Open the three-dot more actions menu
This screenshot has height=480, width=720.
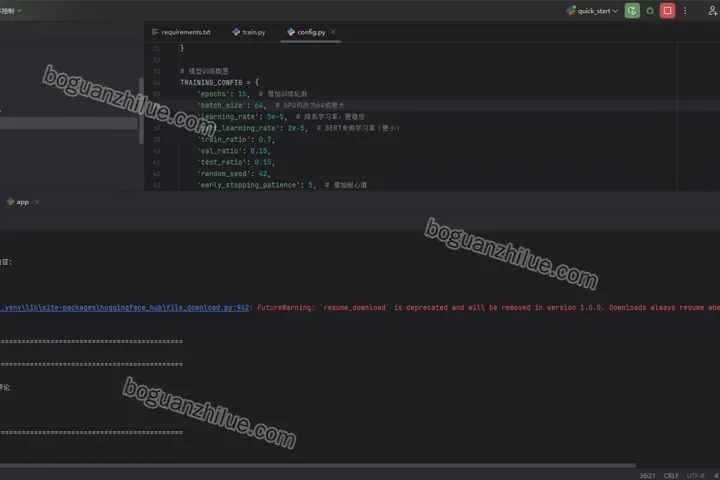(x=685, y=11)
